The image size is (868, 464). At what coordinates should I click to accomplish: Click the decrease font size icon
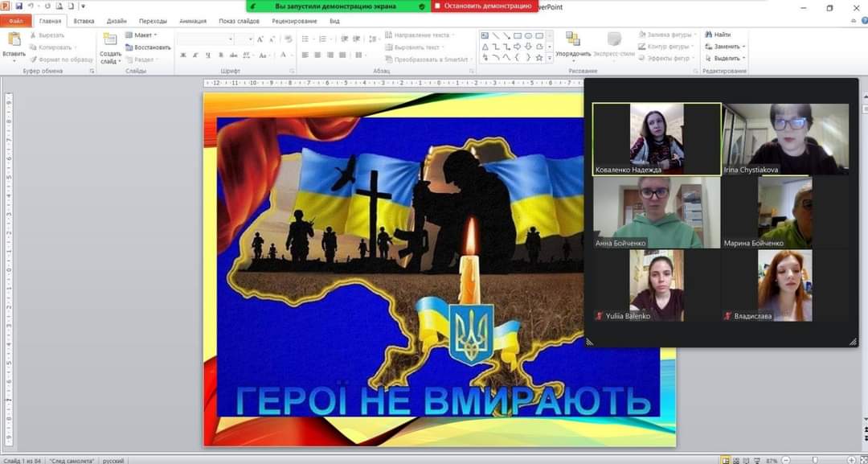pyautogui.click(x=272, y=39)
